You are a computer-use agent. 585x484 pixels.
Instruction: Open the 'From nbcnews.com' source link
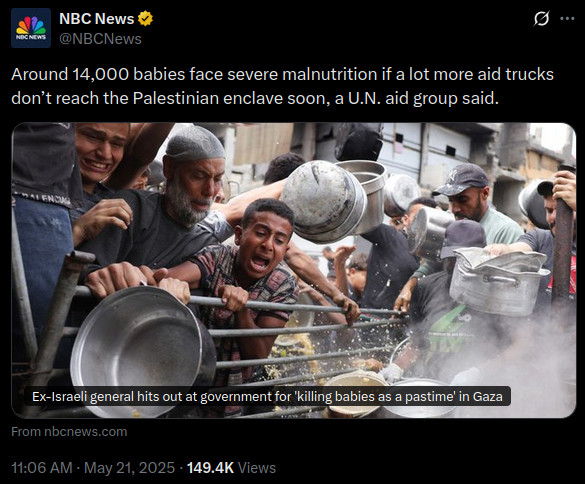69,431
